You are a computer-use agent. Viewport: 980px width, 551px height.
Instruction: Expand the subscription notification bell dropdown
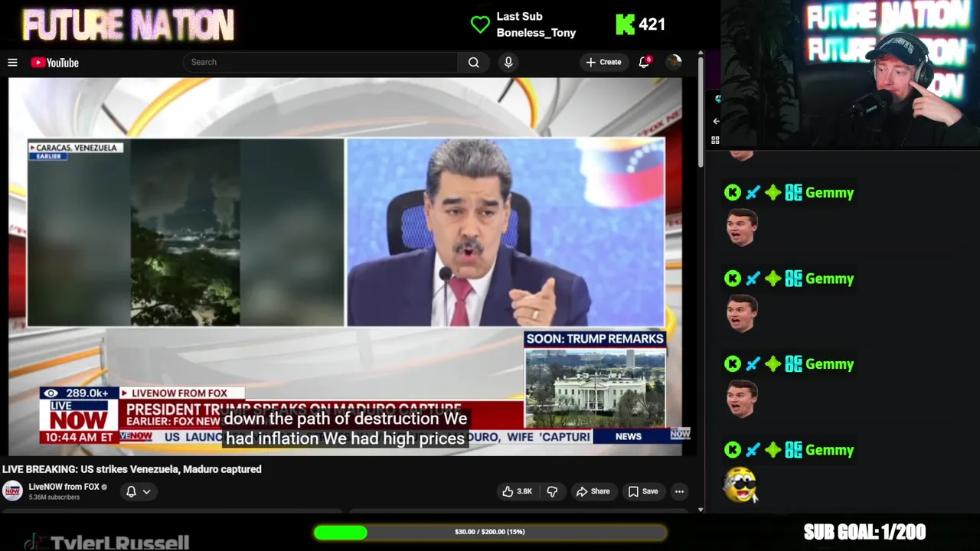tap(138, 491)
